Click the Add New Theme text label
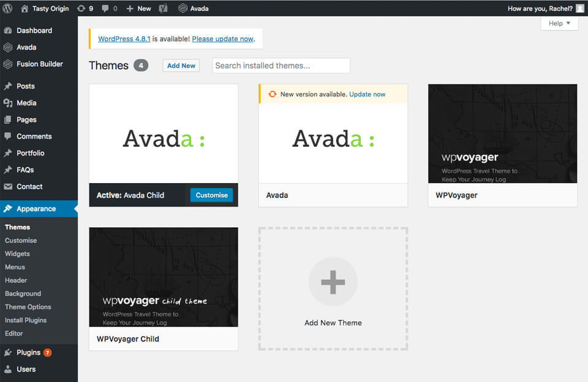588x382 pixels. (333, 323)
